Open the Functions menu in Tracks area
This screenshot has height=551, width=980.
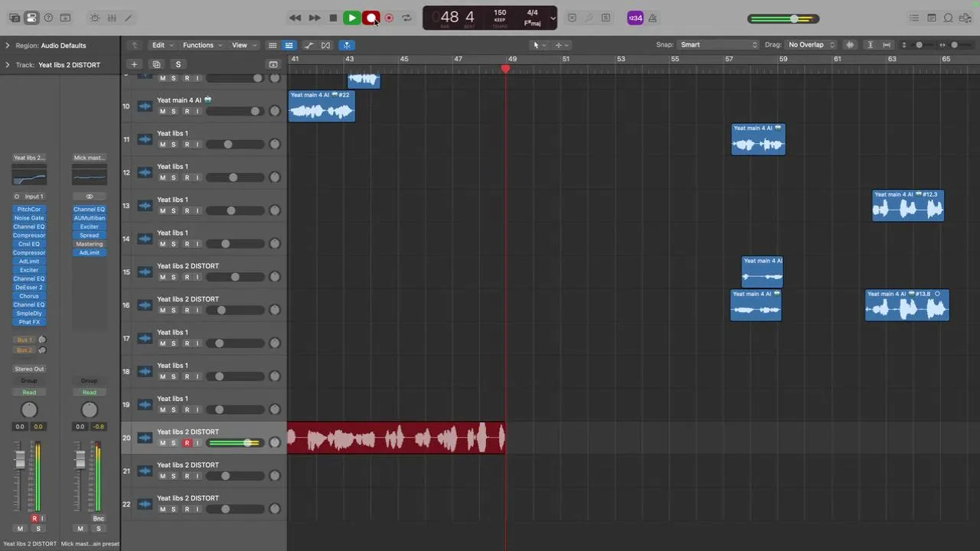202,45
